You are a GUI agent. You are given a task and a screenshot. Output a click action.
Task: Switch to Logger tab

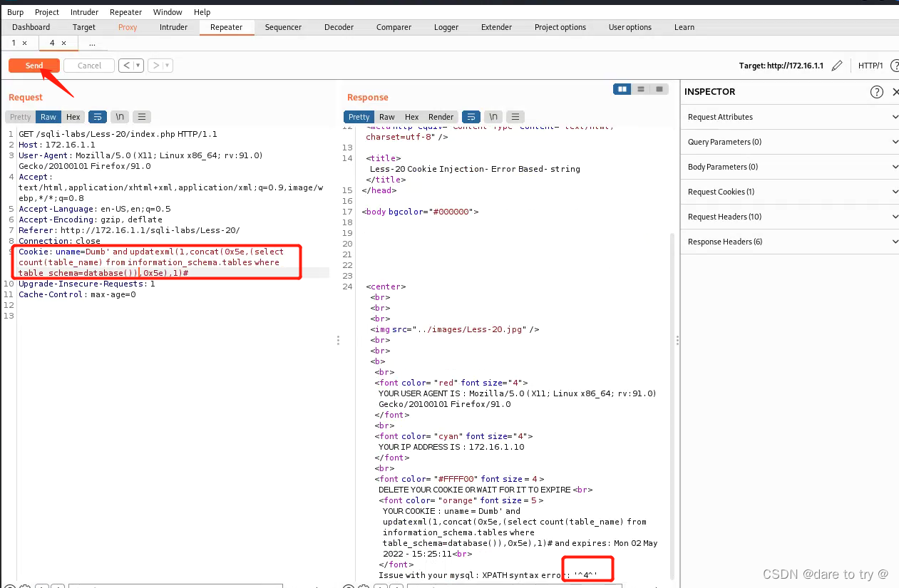446,27
